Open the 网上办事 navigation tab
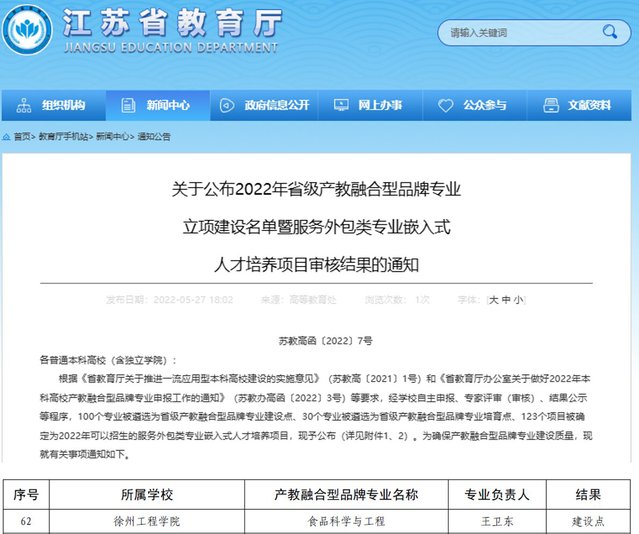 pos(380,105)
